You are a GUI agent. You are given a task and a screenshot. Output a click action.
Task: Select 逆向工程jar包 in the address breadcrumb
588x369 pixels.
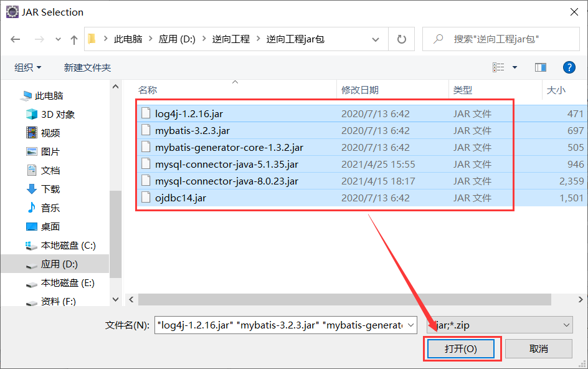pyautogui.click(x=295, y=39)
